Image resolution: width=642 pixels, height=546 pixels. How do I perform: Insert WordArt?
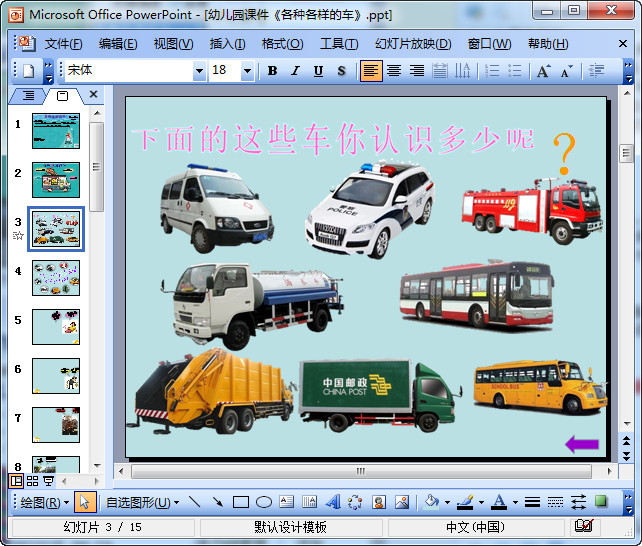333,502
